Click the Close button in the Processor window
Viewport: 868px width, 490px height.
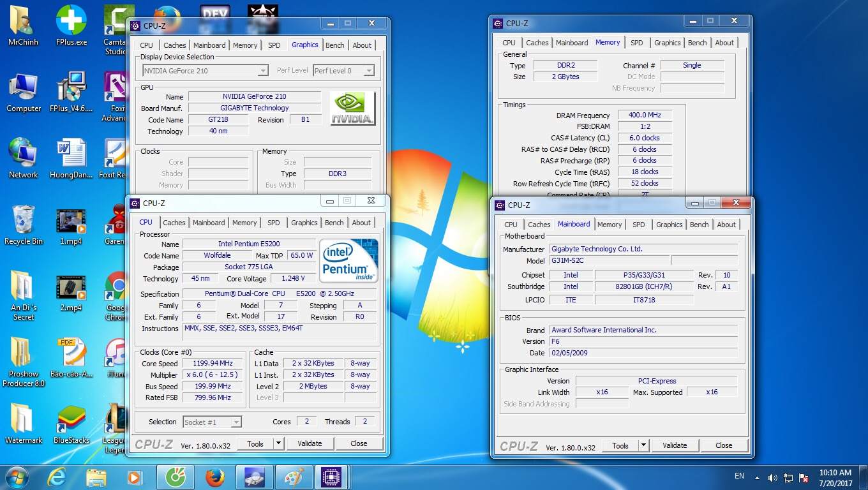[x=359, y=443]
